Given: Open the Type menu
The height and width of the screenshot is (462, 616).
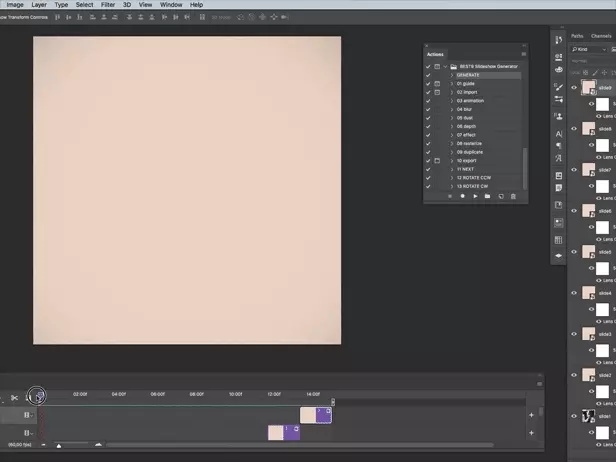Looking at the screenshot, I should (61, 5).
